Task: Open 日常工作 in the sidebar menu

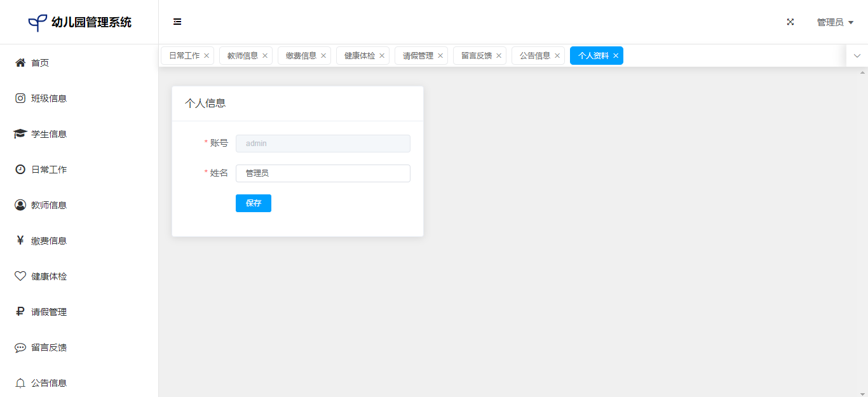Action: (x=79, y=170)
